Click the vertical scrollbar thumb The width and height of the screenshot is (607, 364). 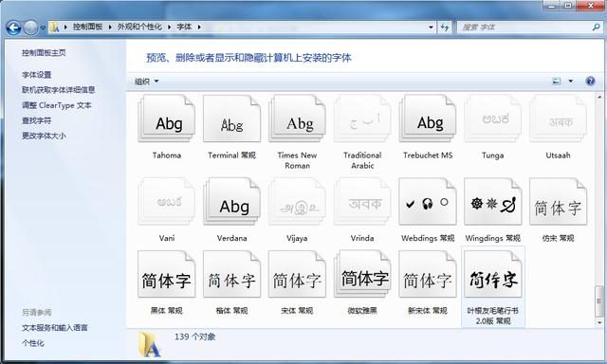coord(599,301)
